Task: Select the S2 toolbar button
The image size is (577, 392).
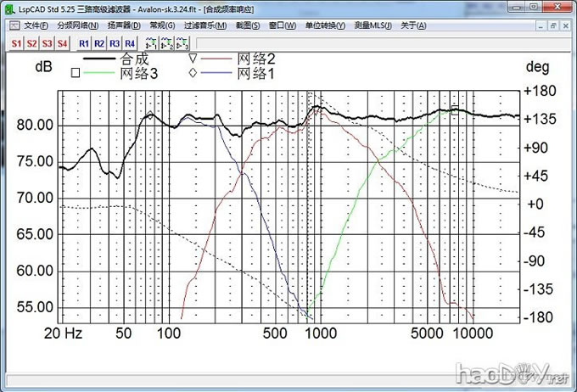Action: click(31, 42)
